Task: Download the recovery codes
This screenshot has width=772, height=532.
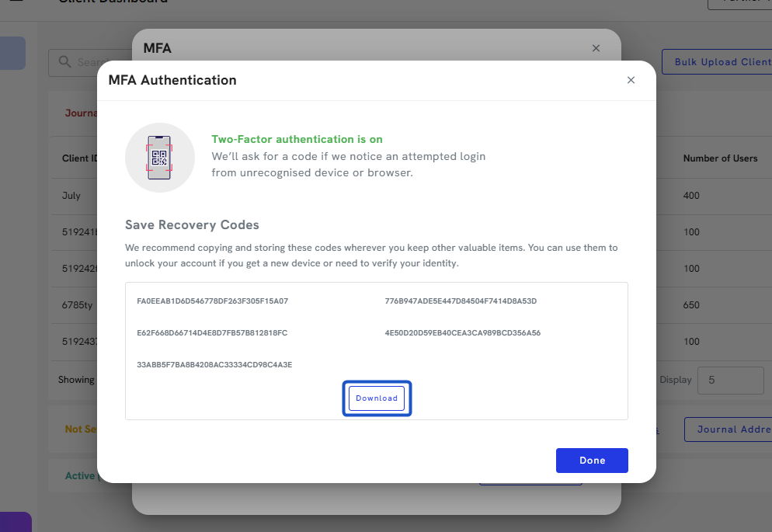Action: click(377, 398)
